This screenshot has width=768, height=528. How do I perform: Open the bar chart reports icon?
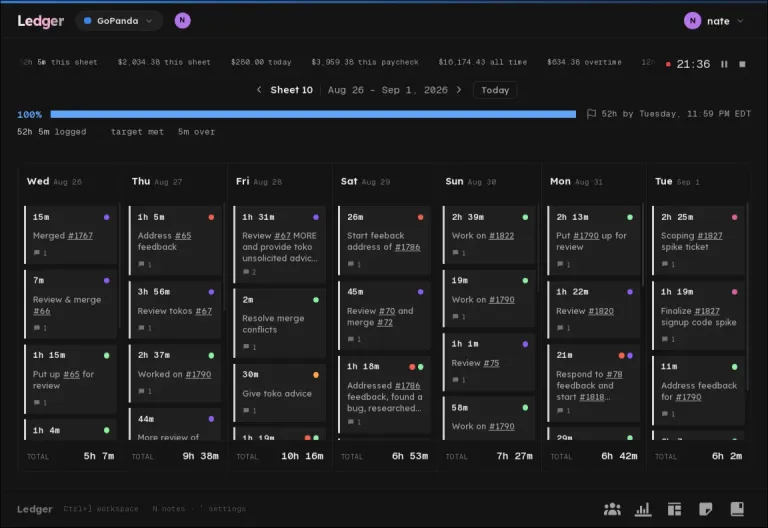[643, 509]
